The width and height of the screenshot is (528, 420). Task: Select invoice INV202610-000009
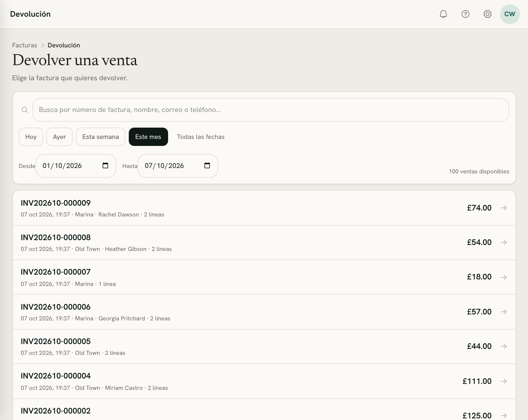[264, 208]
